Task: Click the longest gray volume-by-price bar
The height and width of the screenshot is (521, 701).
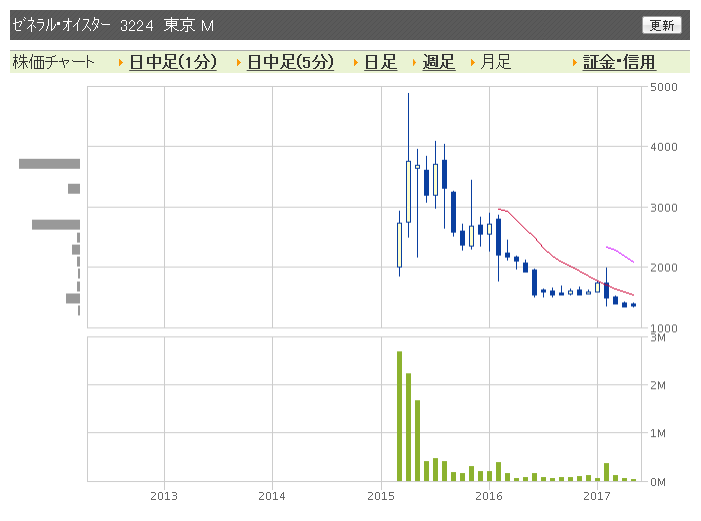Action: [49, 164]
